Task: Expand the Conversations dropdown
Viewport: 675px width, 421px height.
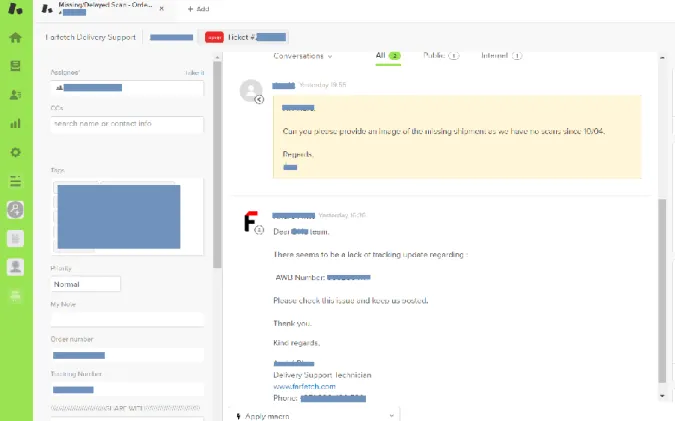Action: [303, 56]
